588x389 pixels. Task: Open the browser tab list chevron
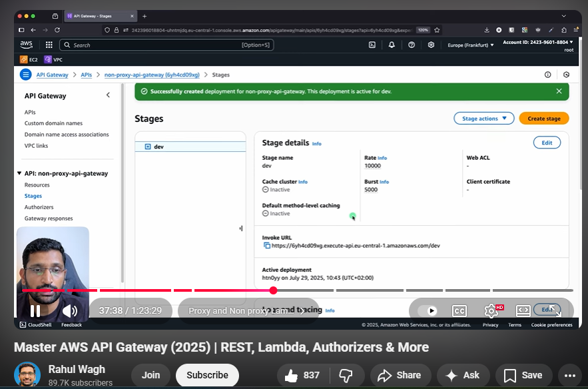563,16
